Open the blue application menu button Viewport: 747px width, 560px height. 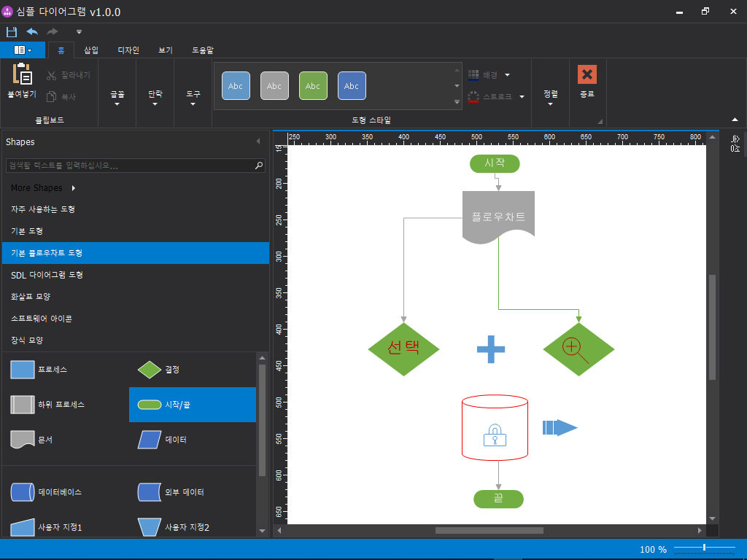pos(23,50)
